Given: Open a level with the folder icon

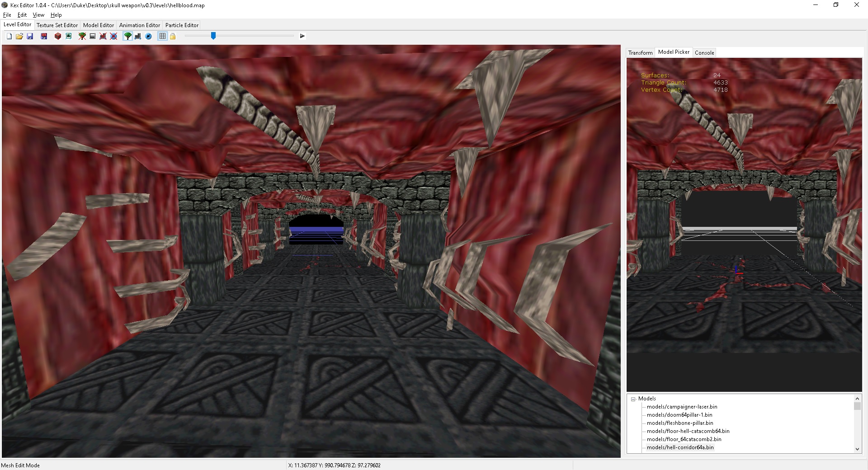Looking at the screenshot, I should tap(19, 36).
